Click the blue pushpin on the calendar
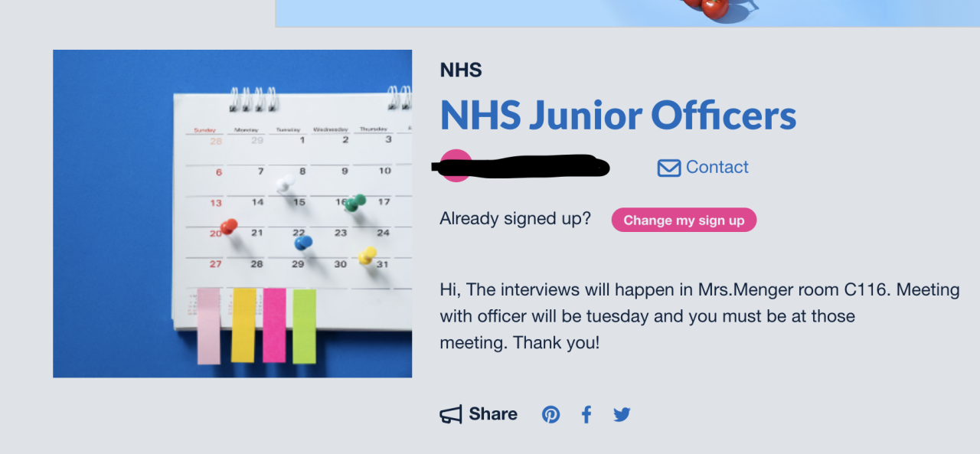This screenshot has width=980, height=454. 303,243
